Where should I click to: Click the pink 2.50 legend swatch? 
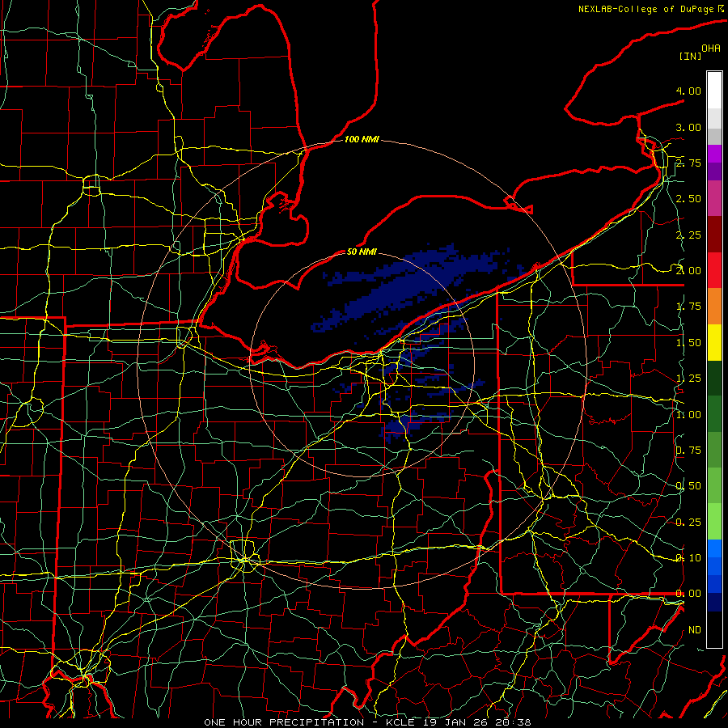pyautogui.click(x=714, y=198)
